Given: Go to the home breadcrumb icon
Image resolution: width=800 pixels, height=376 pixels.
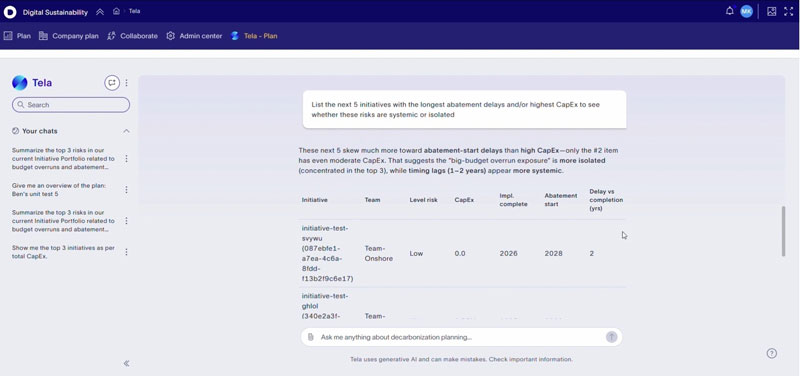Looking at the screenshot, I should 116,11.
